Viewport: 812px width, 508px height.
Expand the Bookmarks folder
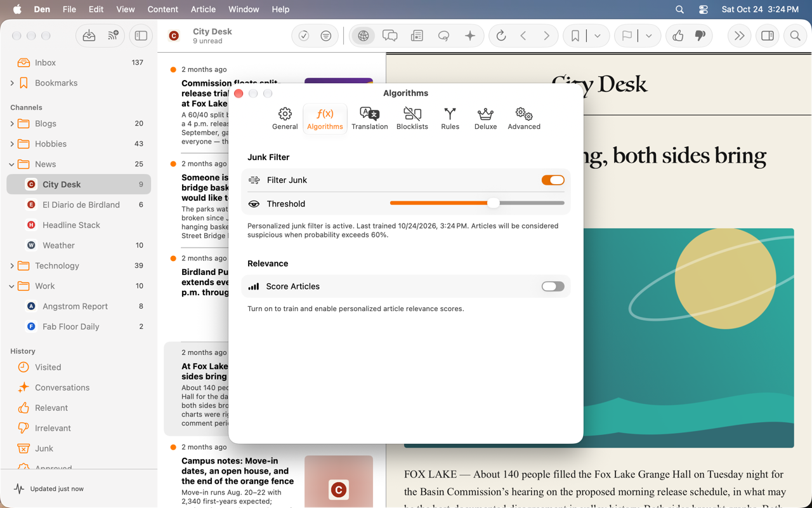click(12, 83)
